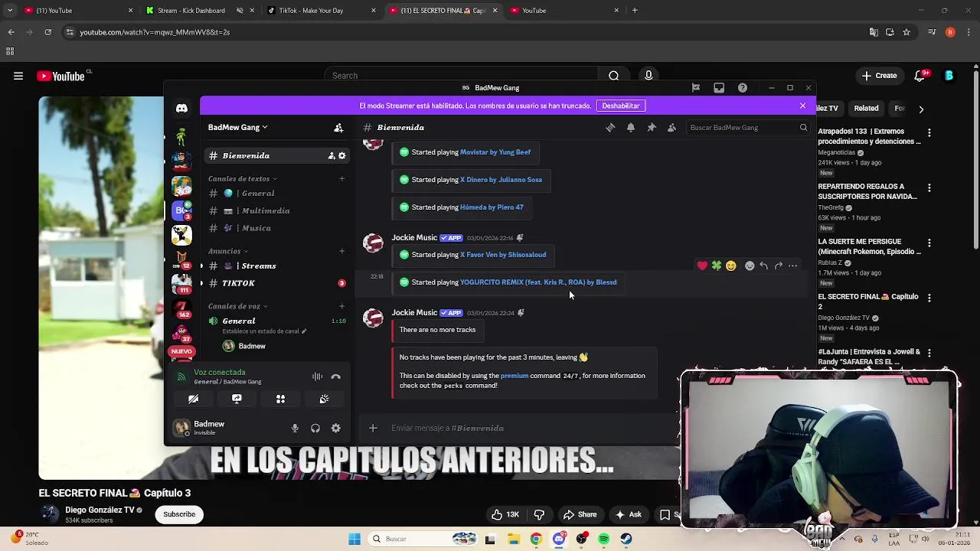Screen dimensions: 980x551
Task: Open noise suppression waveform icon
Action: (x=317, y=377)
